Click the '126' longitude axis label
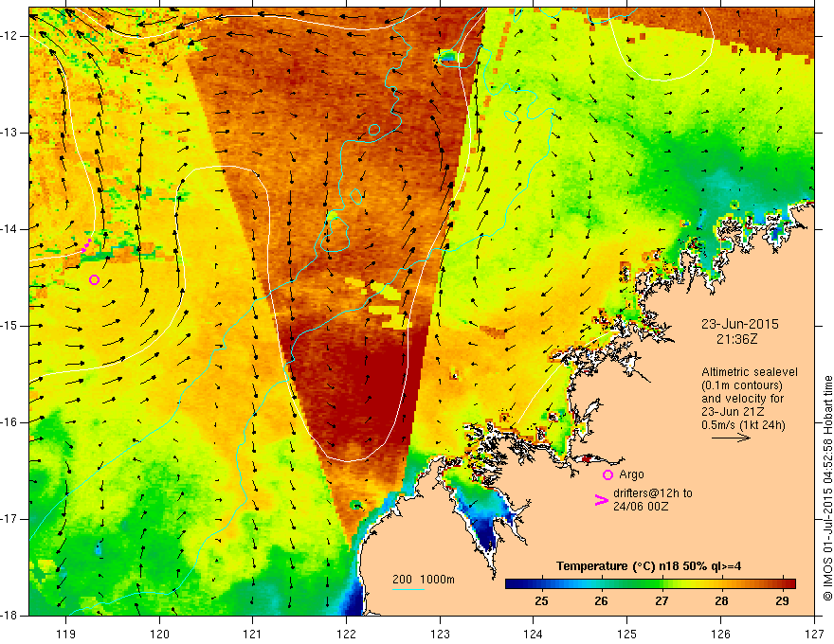Image resolution: width=834 pixels, height=644 pixels. pos(720,634)
